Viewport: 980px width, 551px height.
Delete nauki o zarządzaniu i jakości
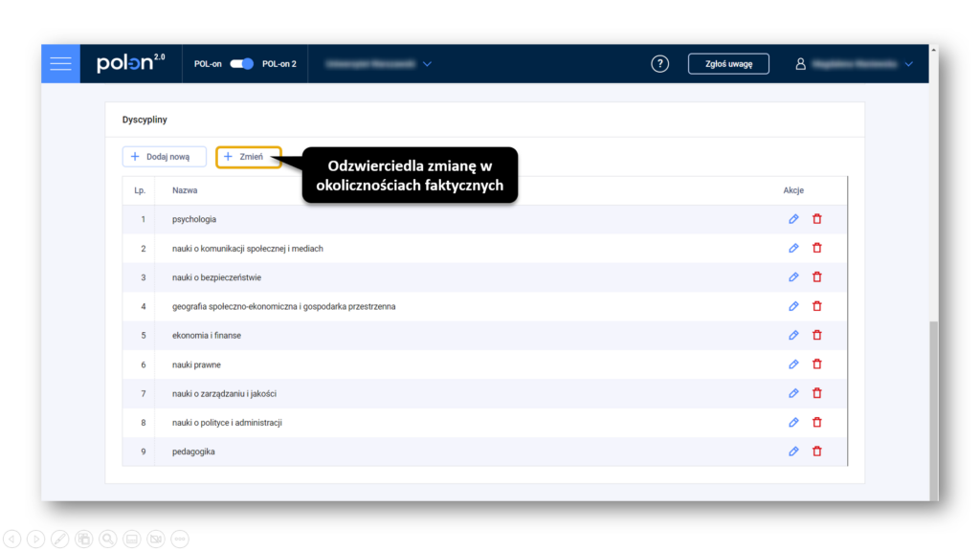817,393
